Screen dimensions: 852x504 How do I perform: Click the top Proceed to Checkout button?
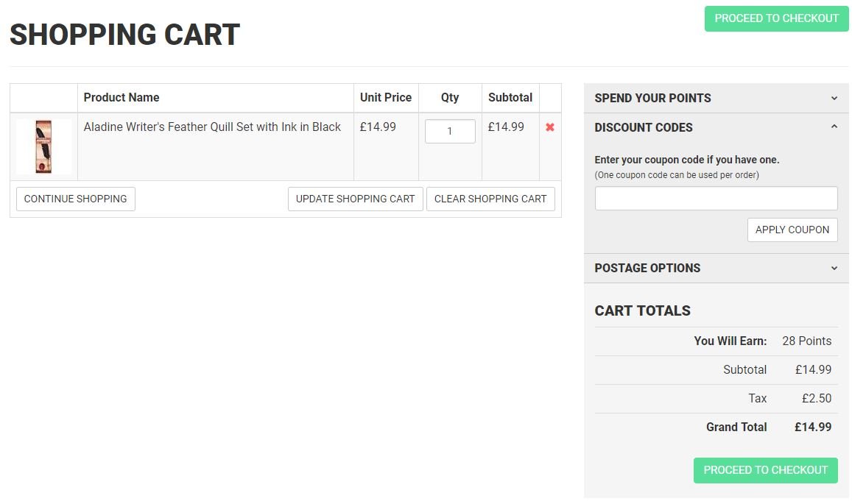click(x=776, y=18)
